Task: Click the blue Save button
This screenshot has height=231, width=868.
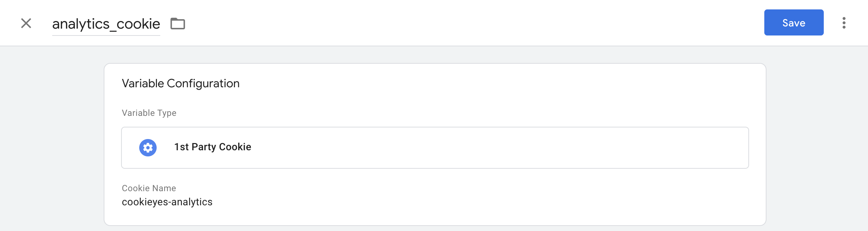Action: click(794, 22)
